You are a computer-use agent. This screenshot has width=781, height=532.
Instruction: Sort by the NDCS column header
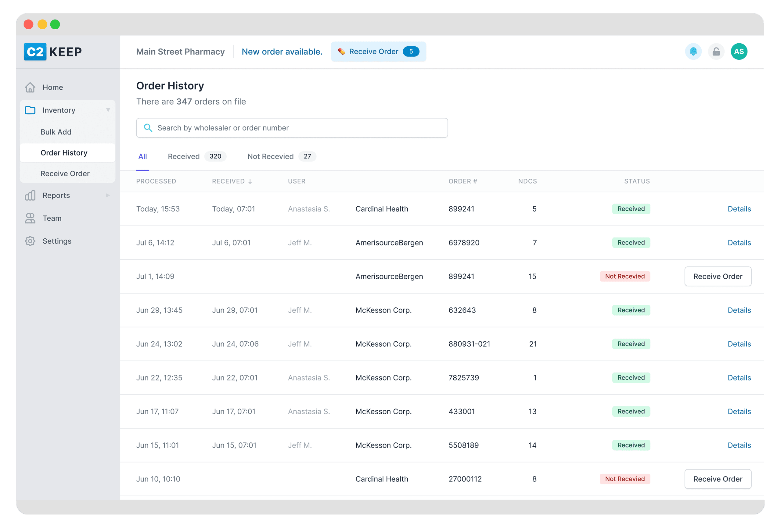click(x=527, y=181)
